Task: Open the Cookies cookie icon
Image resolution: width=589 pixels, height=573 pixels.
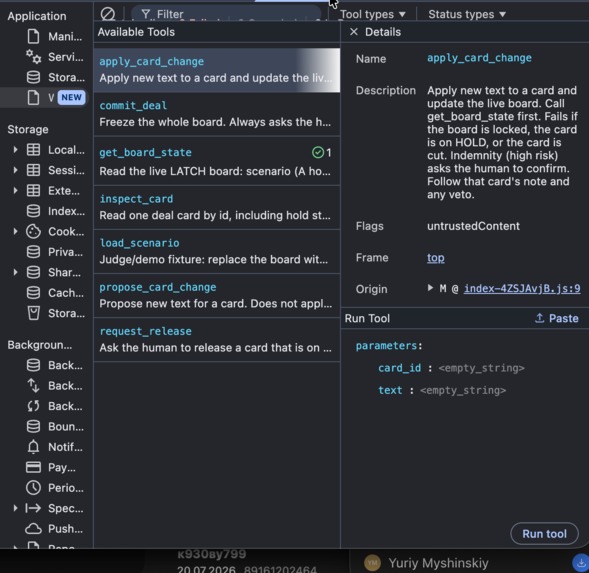Action: coord(33,231)
